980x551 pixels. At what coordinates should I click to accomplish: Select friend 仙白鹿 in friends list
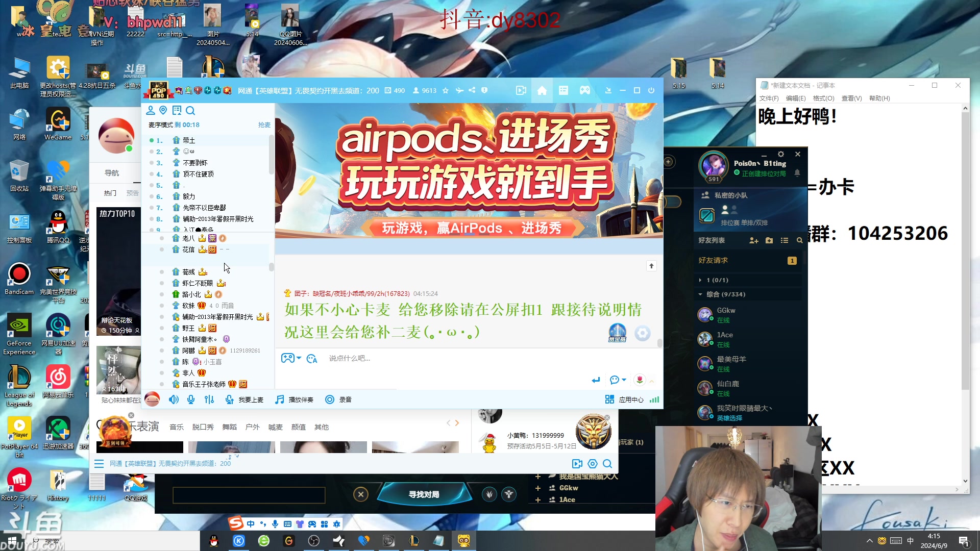pos(748,388)
